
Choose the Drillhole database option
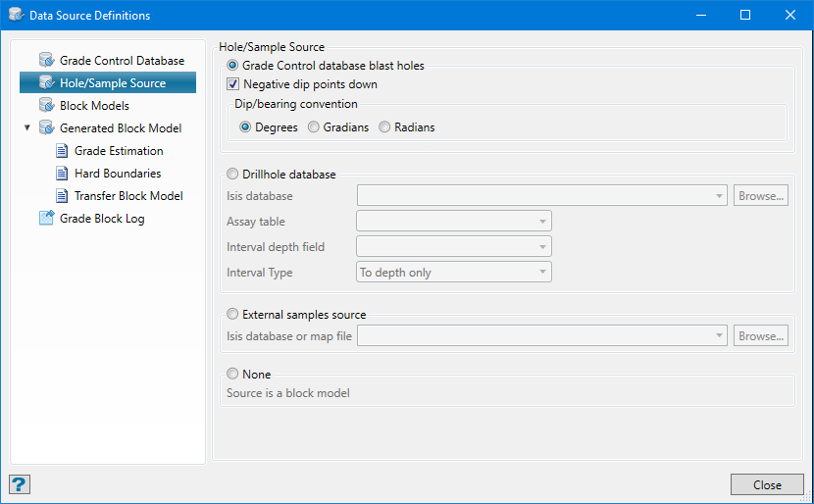tap(232, 175)
